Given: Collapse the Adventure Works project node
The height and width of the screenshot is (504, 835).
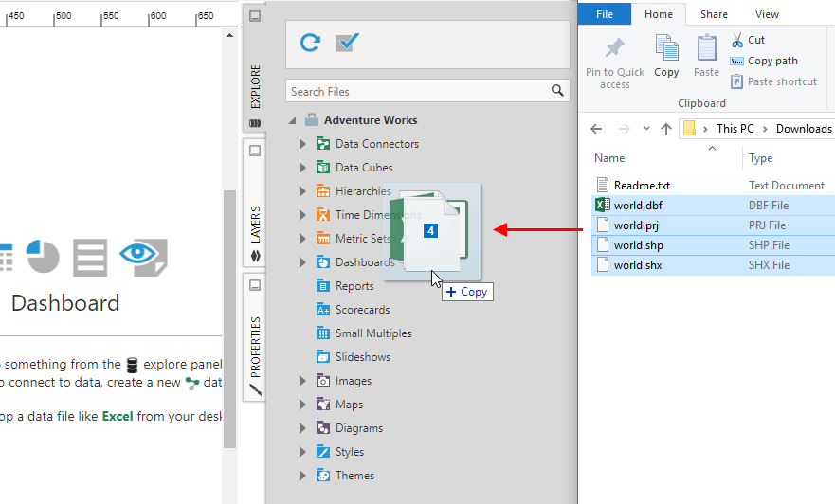Looking at the screenshot, I should [292, 120].
